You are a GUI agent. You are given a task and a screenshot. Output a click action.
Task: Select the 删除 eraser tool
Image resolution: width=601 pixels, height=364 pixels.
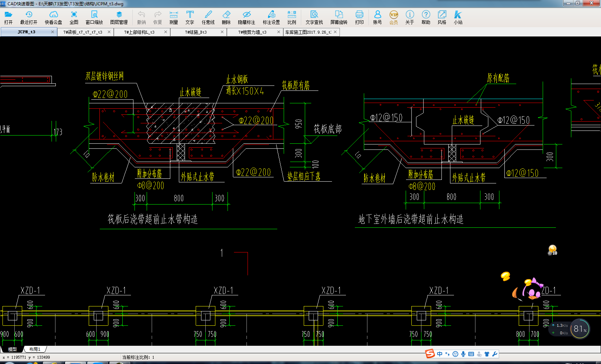226,17
